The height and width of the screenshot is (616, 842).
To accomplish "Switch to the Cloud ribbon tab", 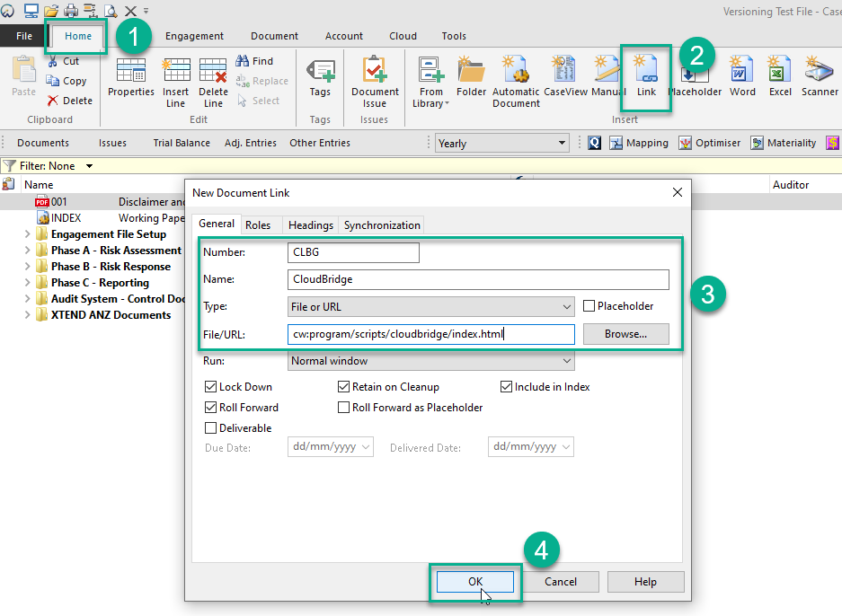I will click(x=403, y=36).
